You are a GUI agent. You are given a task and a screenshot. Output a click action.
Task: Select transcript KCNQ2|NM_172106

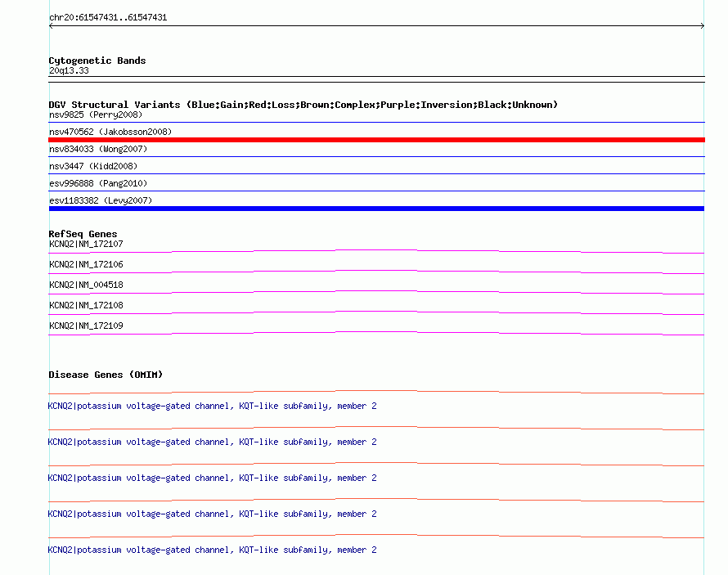[86, 264]
